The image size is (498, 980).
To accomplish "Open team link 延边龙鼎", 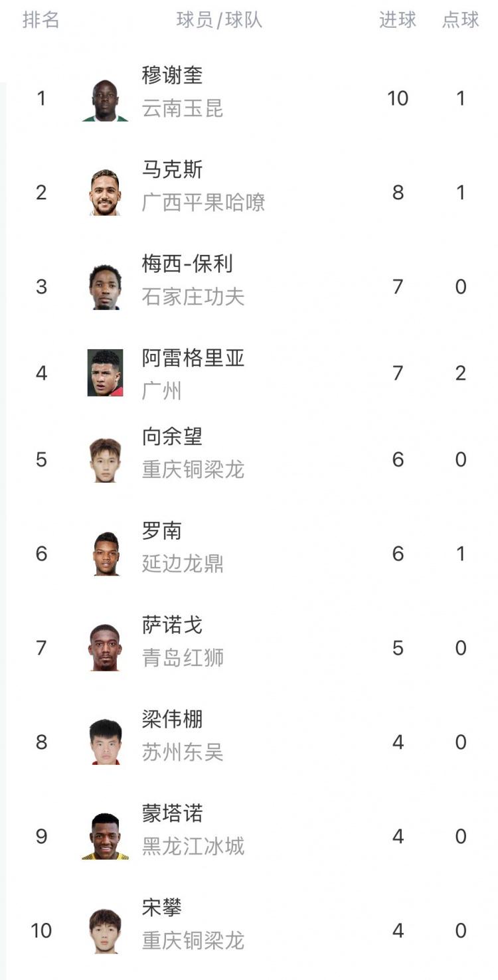I will pos(183,564).
